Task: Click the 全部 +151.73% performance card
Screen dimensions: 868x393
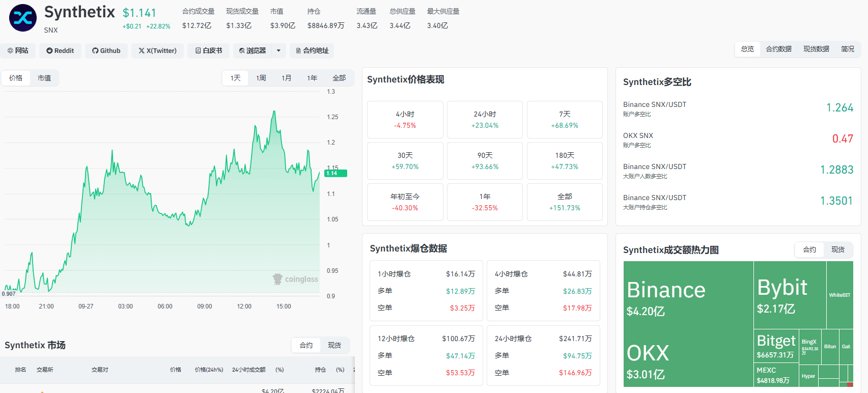Action: click(x=565, y=202)
